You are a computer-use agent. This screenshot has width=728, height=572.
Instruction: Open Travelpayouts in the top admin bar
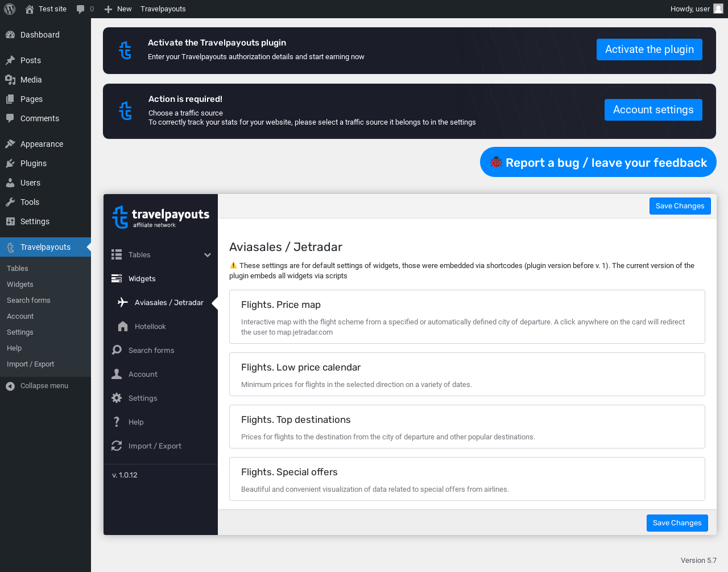[x=163, y=9]
